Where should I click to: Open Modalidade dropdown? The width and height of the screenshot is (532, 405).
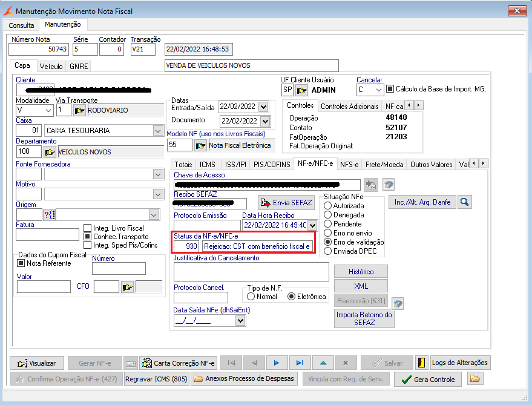[x=48, y=110]
